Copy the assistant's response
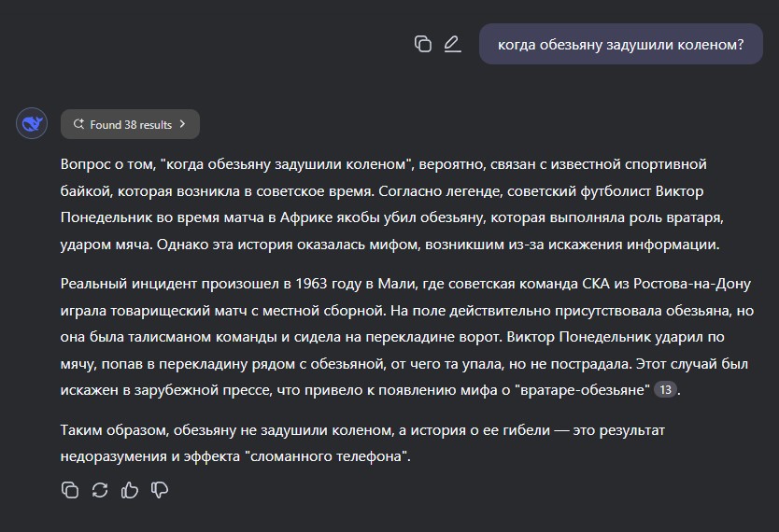 [70, 490]
